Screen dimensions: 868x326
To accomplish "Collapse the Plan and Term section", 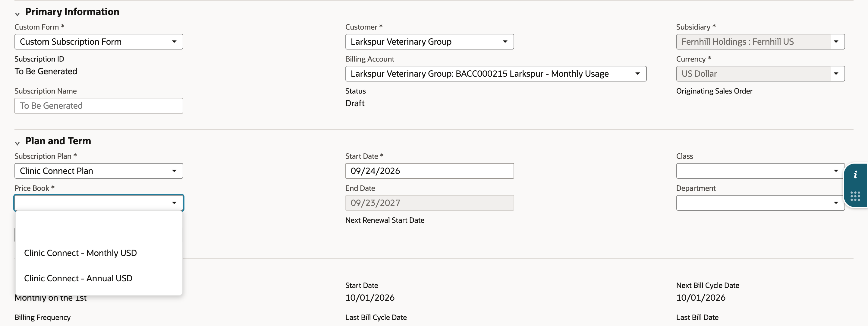I will click(x=17, y=143).
